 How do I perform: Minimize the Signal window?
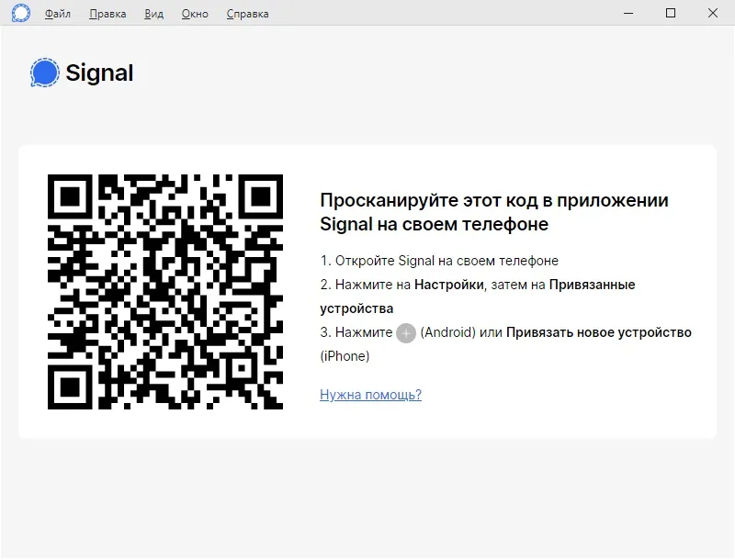(628, 13)
